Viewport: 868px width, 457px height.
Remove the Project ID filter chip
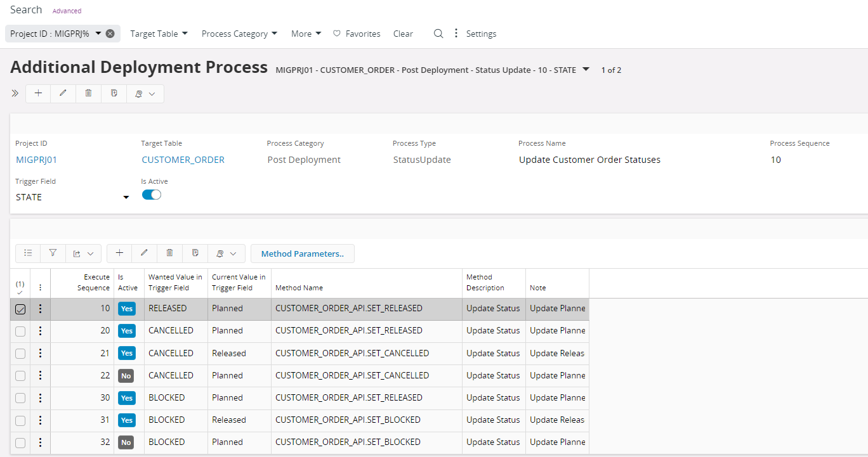pyautogui.click(x=110, y=34)
